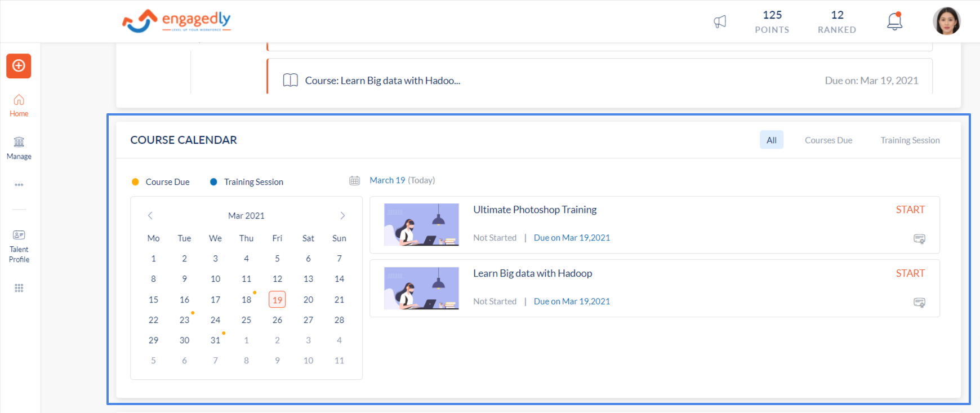The image size is (980, 413).
Task: Click the three-dot more sidebar icon
Action: click(19, 185)
